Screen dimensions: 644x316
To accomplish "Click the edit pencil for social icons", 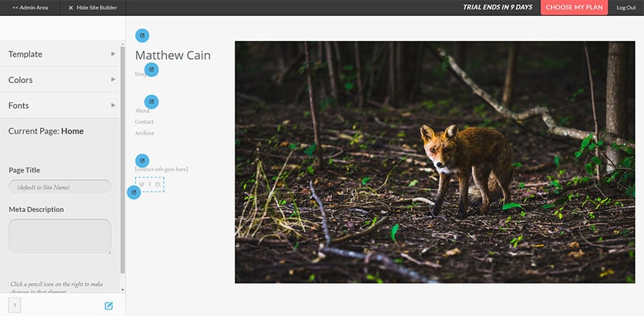I will 134,192.
